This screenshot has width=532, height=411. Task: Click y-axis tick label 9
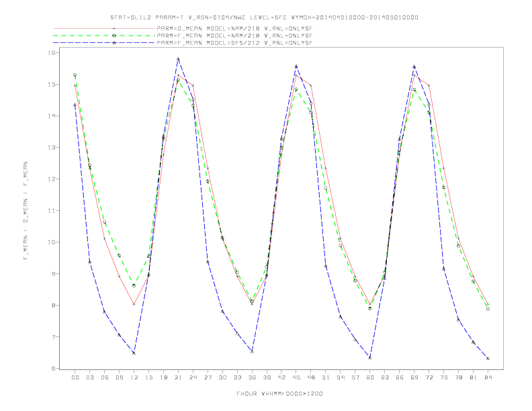click(x=54, y=273)
